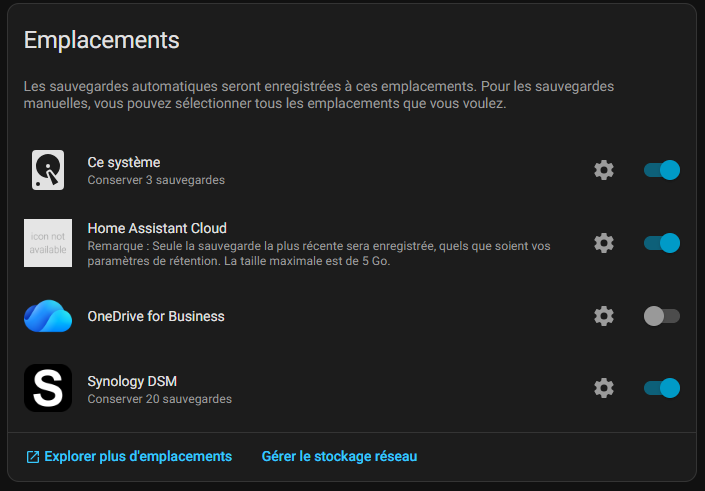The height and width of the screenshot is (491, 705).
Task: Open Home Assistant Cloud settings gear
Action: pos(604,243)
